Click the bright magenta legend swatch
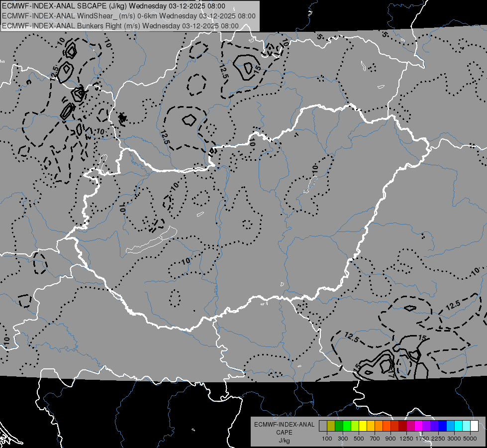 click(419, 426)
